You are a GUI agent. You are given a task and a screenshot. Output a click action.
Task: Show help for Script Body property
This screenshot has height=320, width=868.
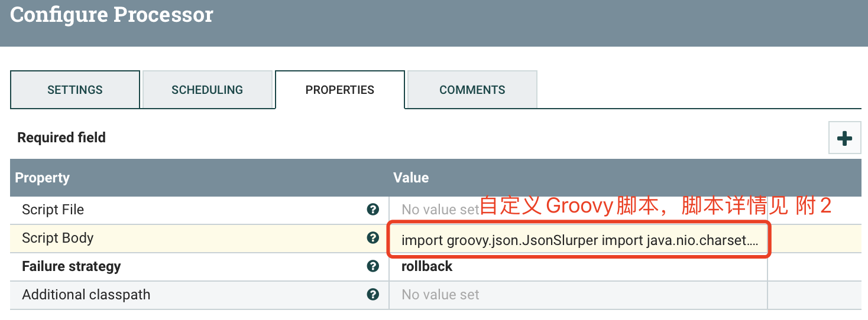point(373,238)
